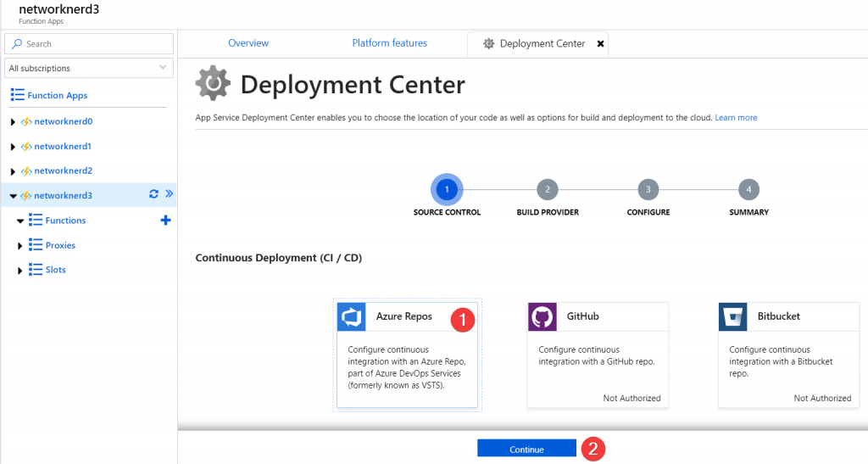Click the CONFIGURE step label
The width and height of the screenshot is (868, 464).
tap(648, 212)
